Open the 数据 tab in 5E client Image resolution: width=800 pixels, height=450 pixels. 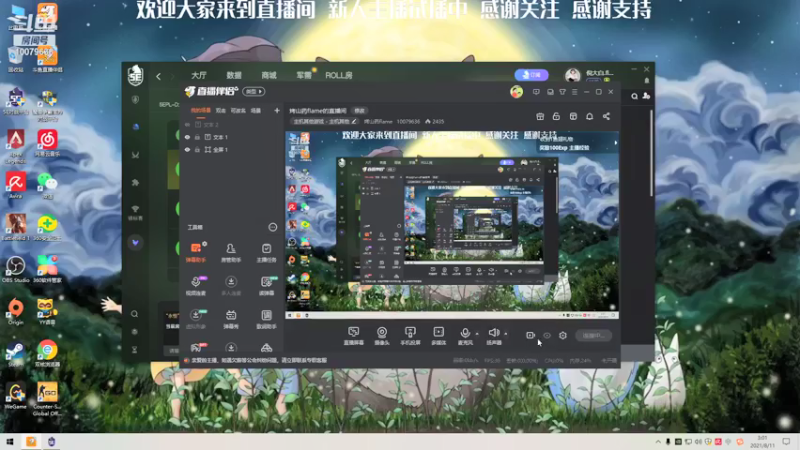[234, 76]
